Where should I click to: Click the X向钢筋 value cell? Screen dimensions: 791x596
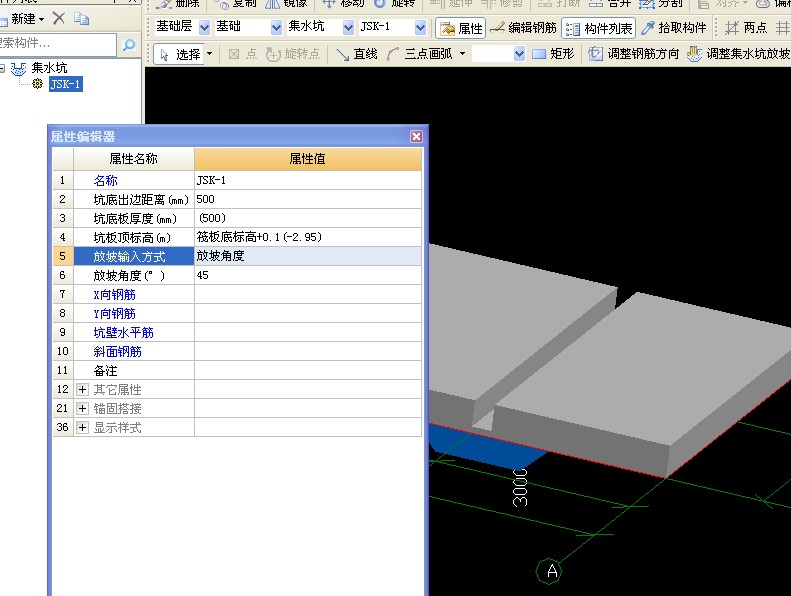click(308, 294)
